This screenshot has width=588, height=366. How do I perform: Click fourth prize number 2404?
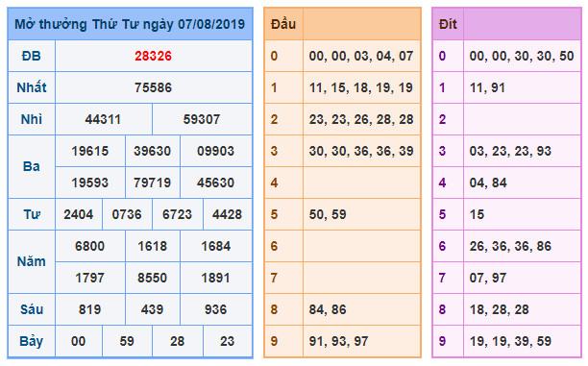[x=79, y=214]
